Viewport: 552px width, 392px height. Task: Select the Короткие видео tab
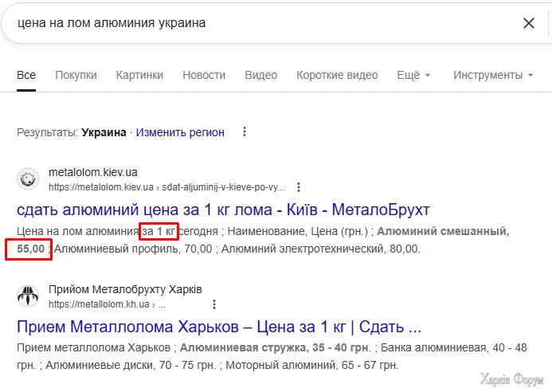(x=337, y=75)
